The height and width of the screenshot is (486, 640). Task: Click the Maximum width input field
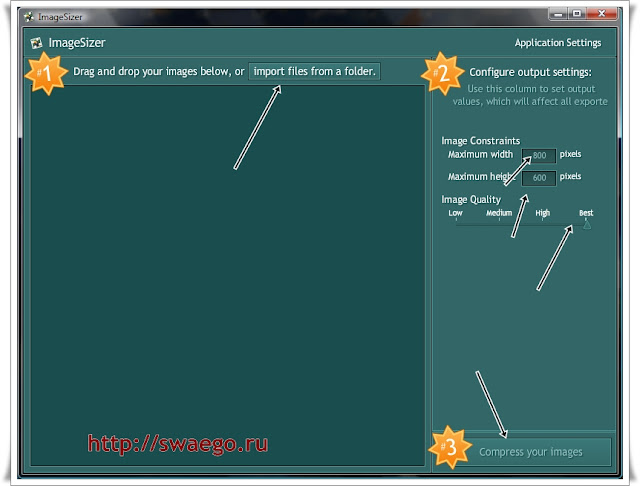539,155
